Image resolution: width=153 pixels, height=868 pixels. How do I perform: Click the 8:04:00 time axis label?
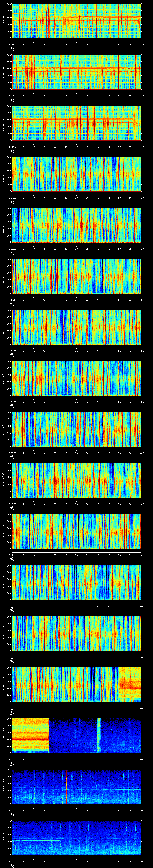click(x=12, y=197)
